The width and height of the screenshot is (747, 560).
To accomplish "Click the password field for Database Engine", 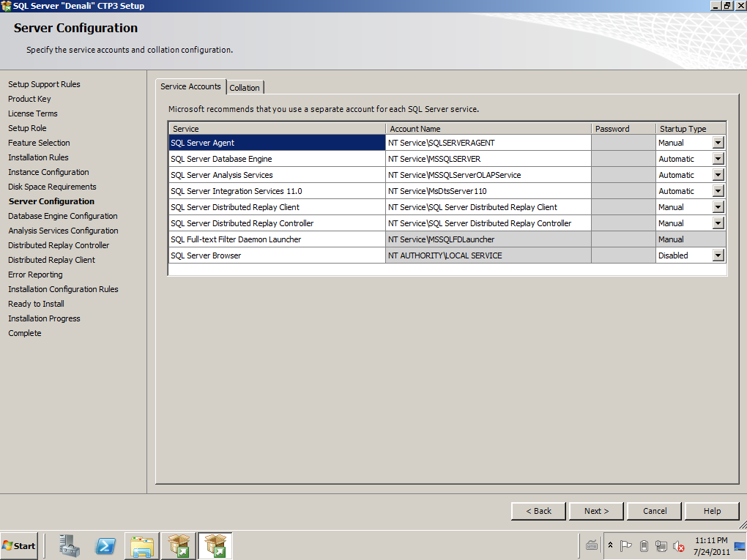I will (624, 159).
